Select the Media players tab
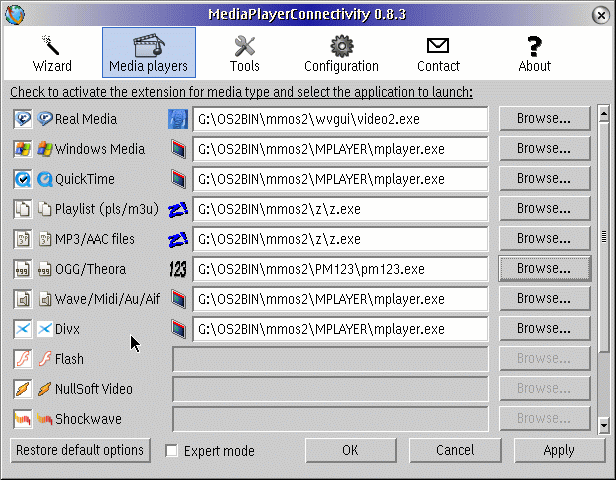Image resolution: width=616 pixels, height=480 pixels. (x=149, y=53)
